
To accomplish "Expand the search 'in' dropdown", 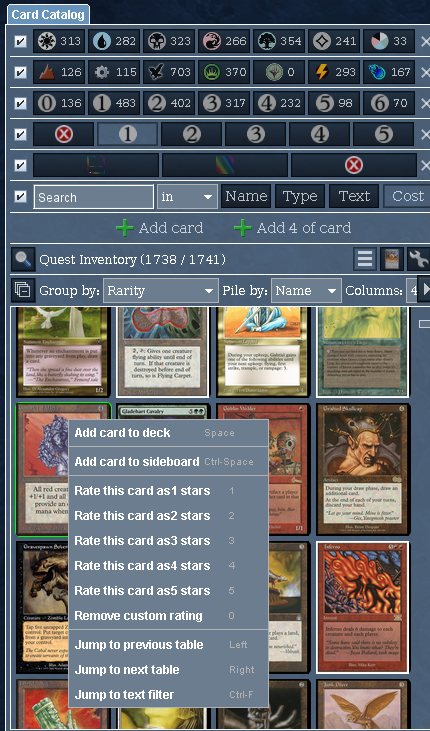I will point(187,197).
